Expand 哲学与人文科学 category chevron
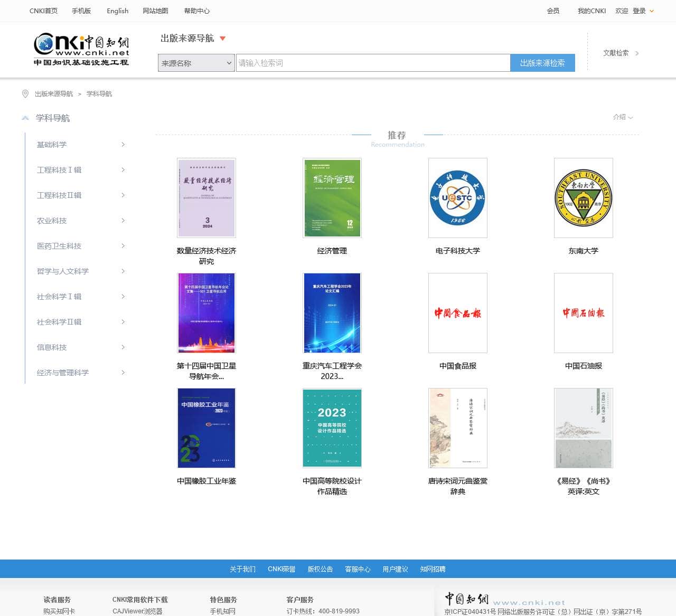Image resolution: width=676 pixels, height=616 pixels. pyautogui.click(x=123, y=271)
